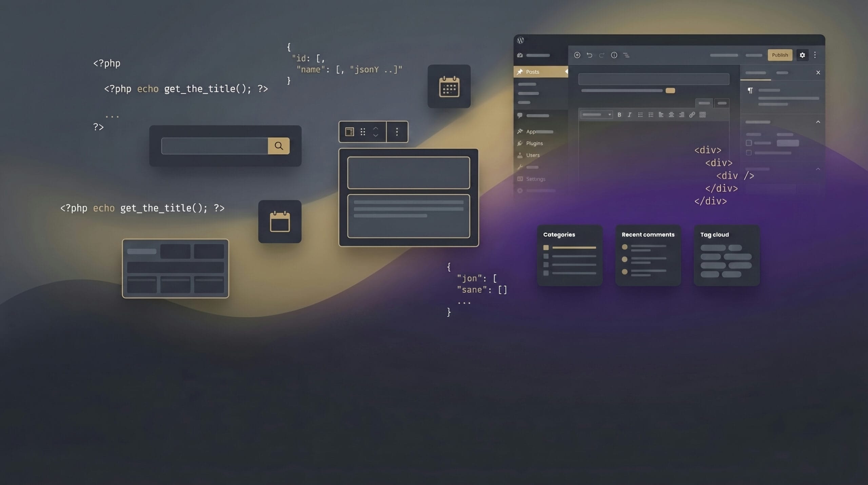Viewport: 868px width, 485px height.
Task: Open the document info icon
Action: [614, 55]
